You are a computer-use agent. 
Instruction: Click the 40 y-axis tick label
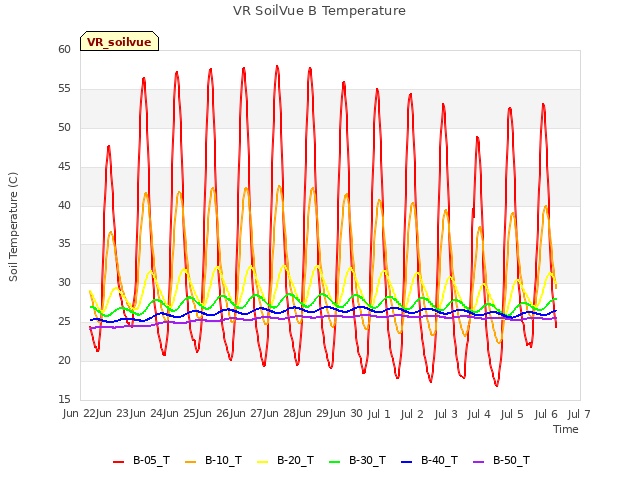(64, 205)
